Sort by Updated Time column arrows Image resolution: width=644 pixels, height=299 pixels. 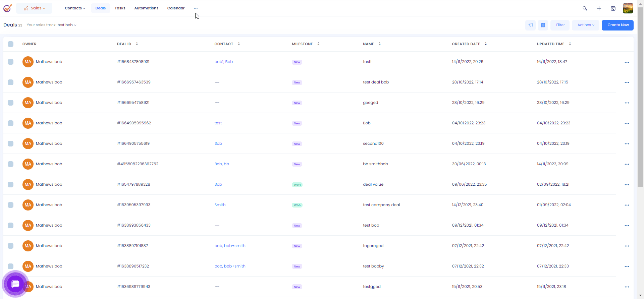(x=570, y=44)
